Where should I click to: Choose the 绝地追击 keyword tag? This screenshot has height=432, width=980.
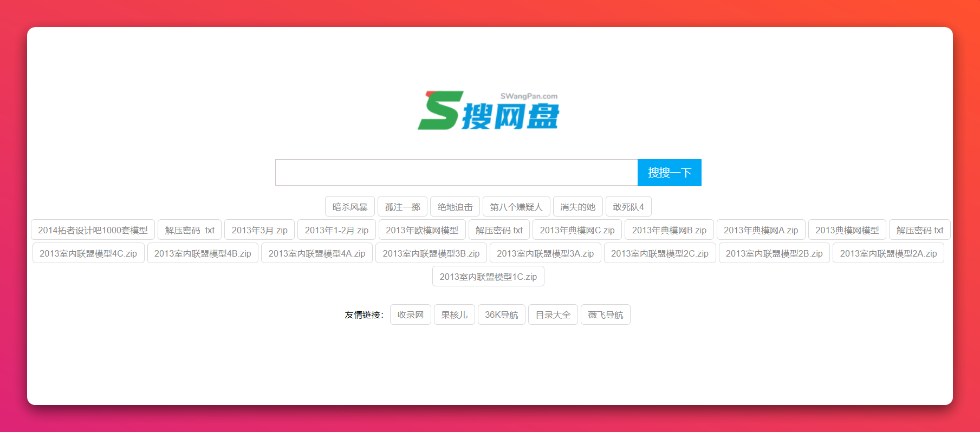pos(455,207)
